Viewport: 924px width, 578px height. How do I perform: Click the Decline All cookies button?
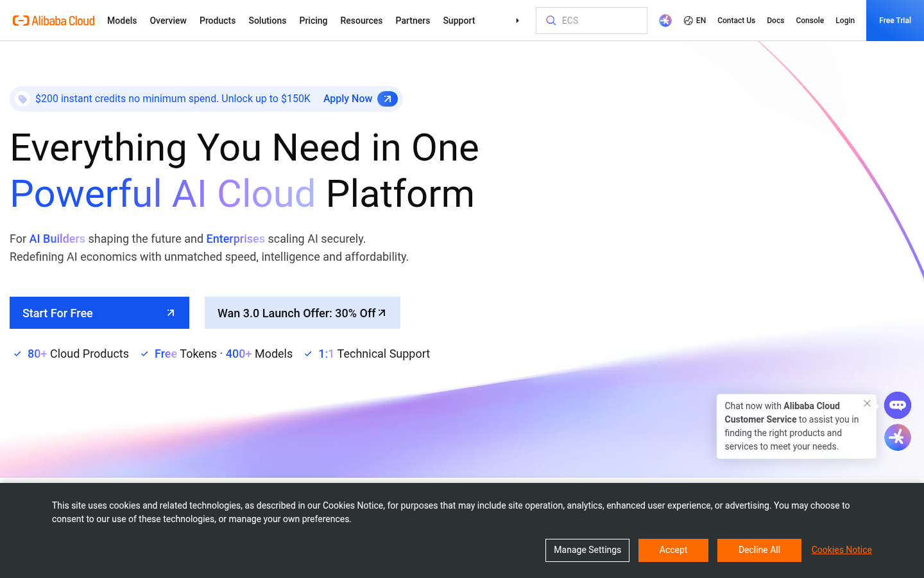(x=759, y=550)
